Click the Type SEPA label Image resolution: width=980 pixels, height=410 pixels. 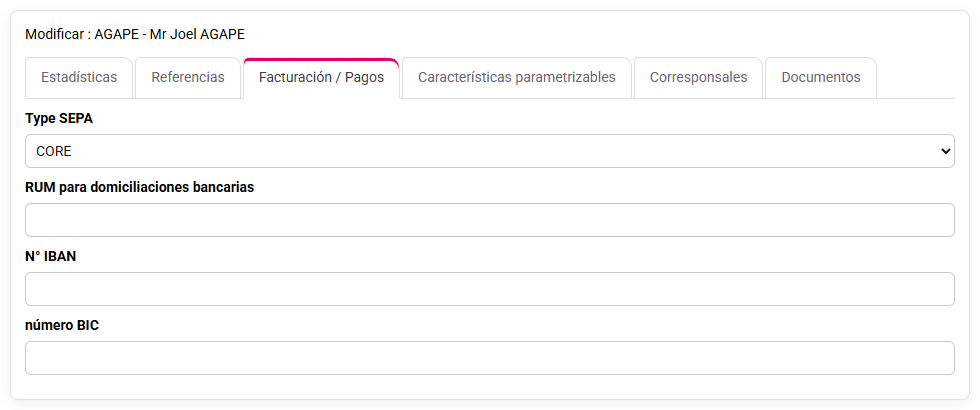pos(59,119)
